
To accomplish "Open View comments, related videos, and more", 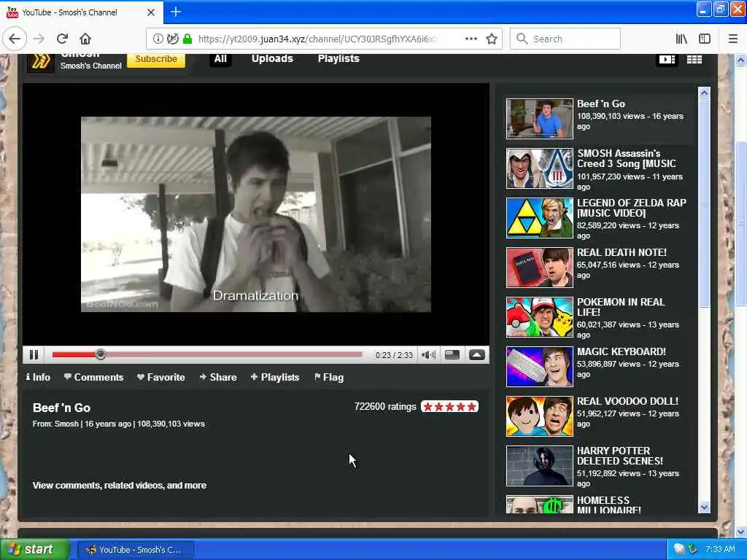I will point(120,485).
